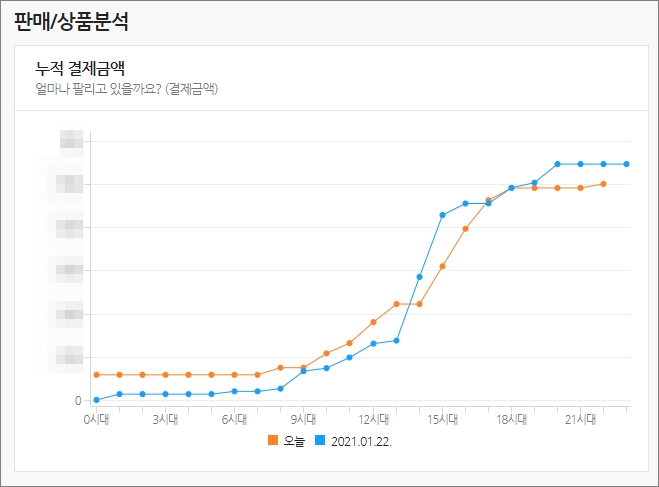Click the orange data point at 9시대
659x487 pixels.
(303, 368)
